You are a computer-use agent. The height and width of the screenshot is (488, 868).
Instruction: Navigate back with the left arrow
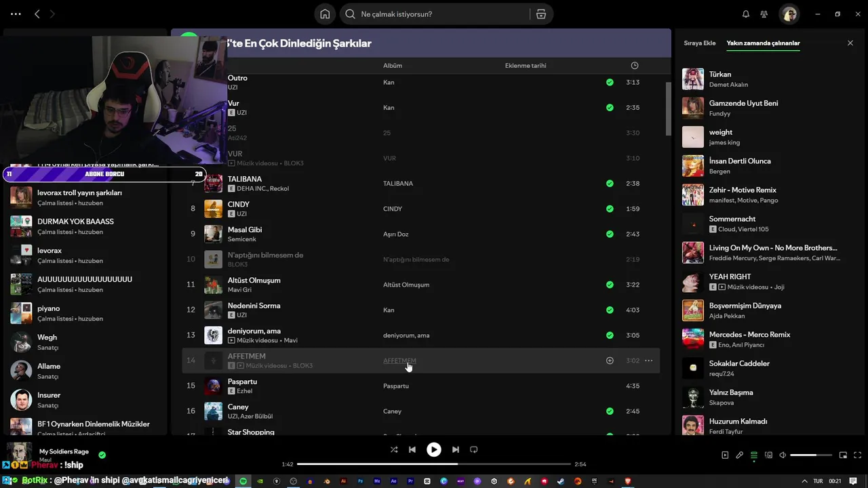(37, 14)
